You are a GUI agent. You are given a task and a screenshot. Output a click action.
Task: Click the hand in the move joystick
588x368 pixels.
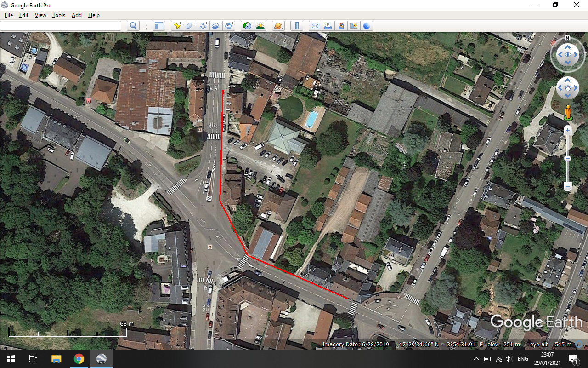point(568,88)
